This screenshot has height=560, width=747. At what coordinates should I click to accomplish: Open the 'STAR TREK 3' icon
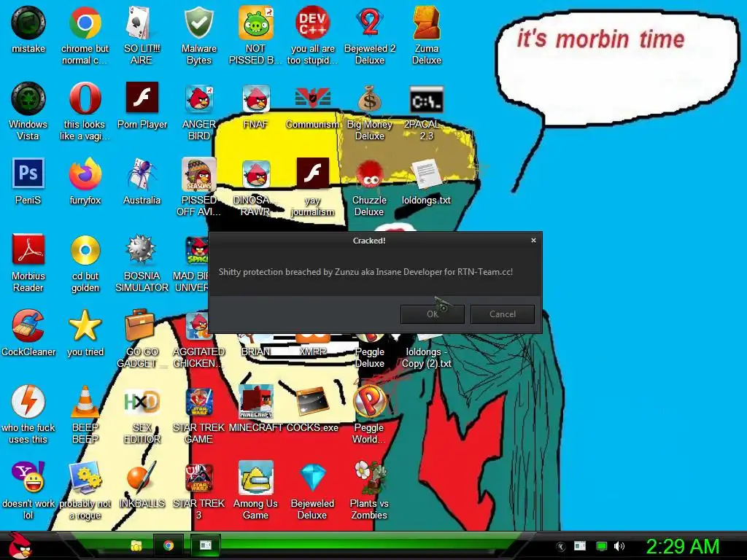[198, 477]
